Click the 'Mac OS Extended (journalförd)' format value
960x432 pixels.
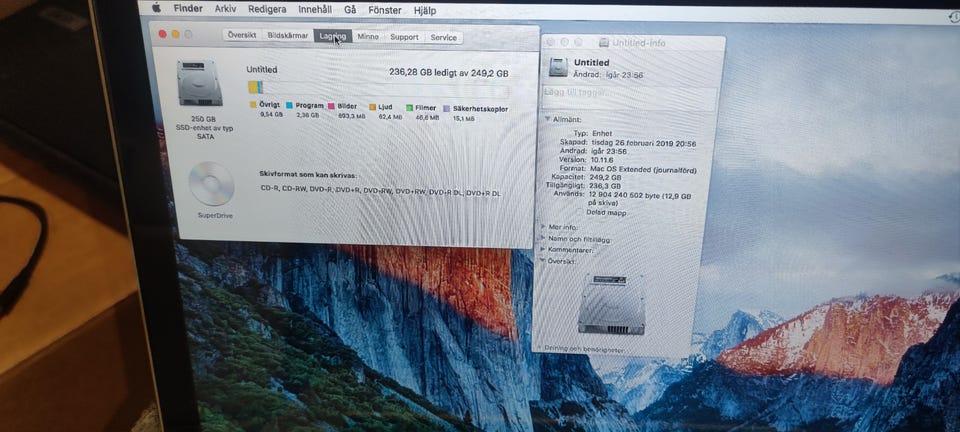(643, 169)
